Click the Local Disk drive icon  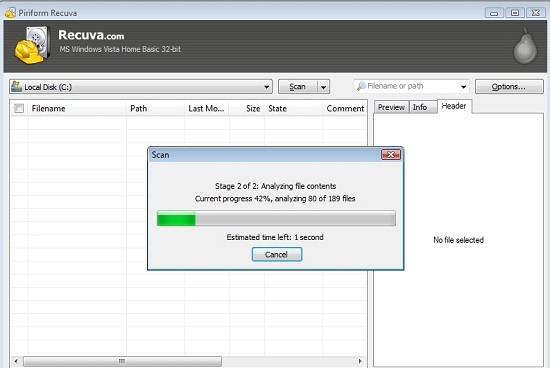pyautogui.click(x=16, y=86)
